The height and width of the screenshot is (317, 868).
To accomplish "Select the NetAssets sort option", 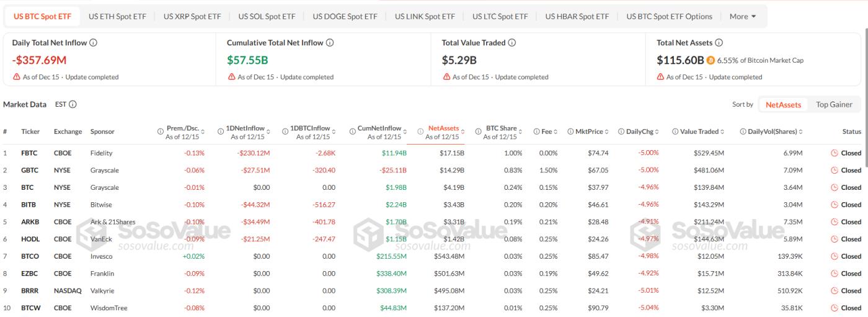I will click(783, 105).
